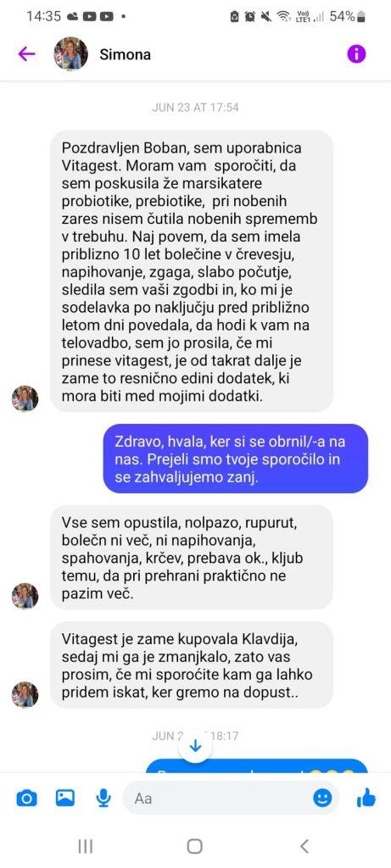Send a thumbs-up like

coord(366,798)
